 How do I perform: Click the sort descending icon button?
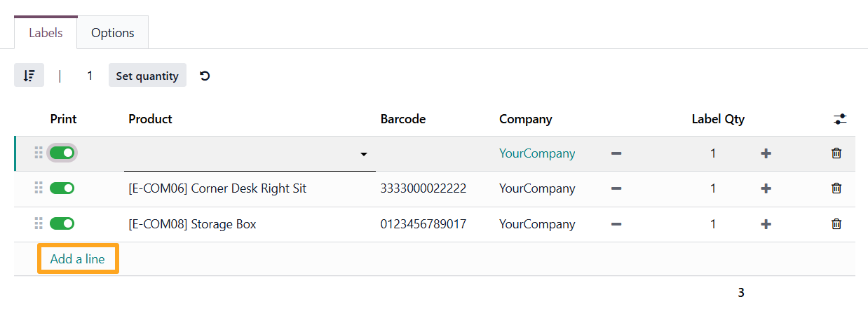coord(29,76)
